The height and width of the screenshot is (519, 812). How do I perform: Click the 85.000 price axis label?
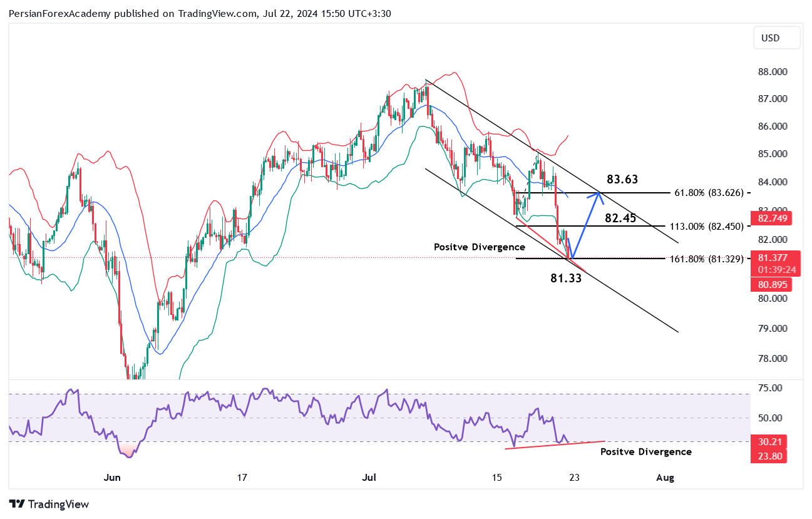pyautogui.click(x=771, y=154)
